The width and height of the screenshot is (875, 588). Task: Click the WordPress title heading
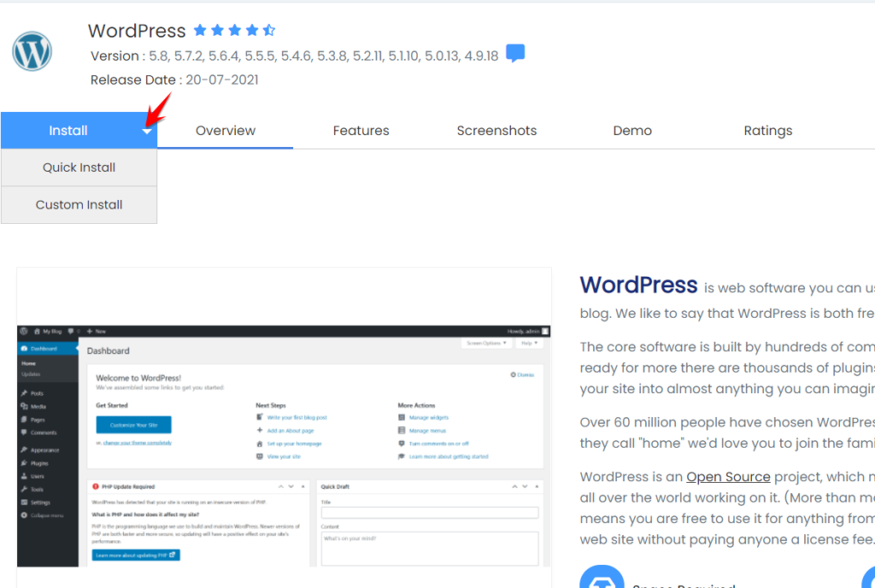point(137,31)
